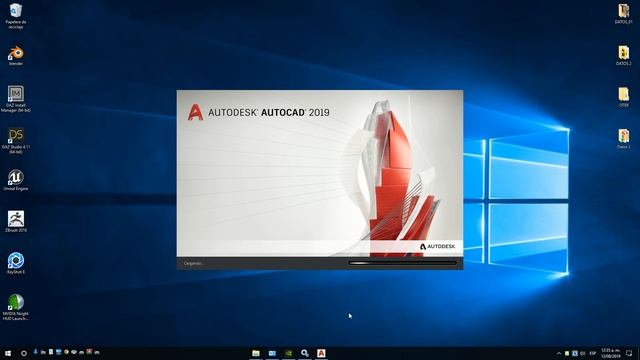Open the magnifier-gear taskbar app
Screen dimensions: 640x360
(305, 353)
